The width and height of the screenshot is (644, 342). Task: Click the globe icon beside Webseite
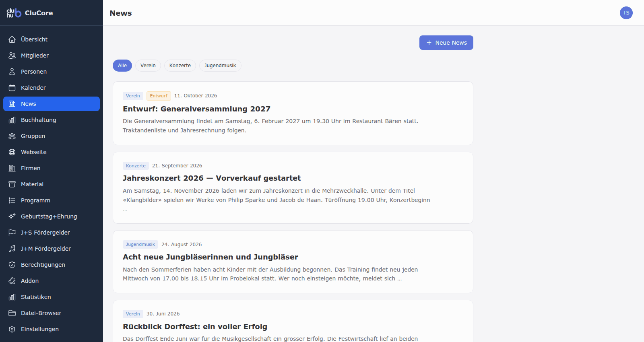12,152
